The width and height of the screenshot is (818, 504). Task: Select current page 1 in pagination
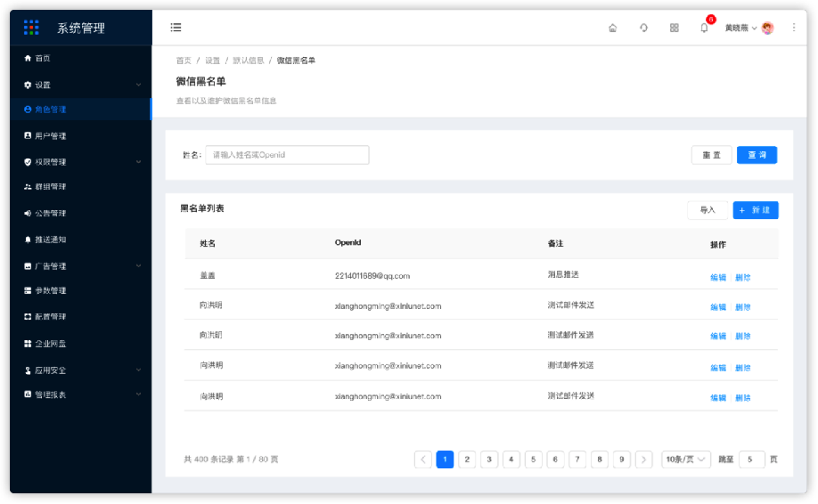pyautogui.click(x=445, y=459)
